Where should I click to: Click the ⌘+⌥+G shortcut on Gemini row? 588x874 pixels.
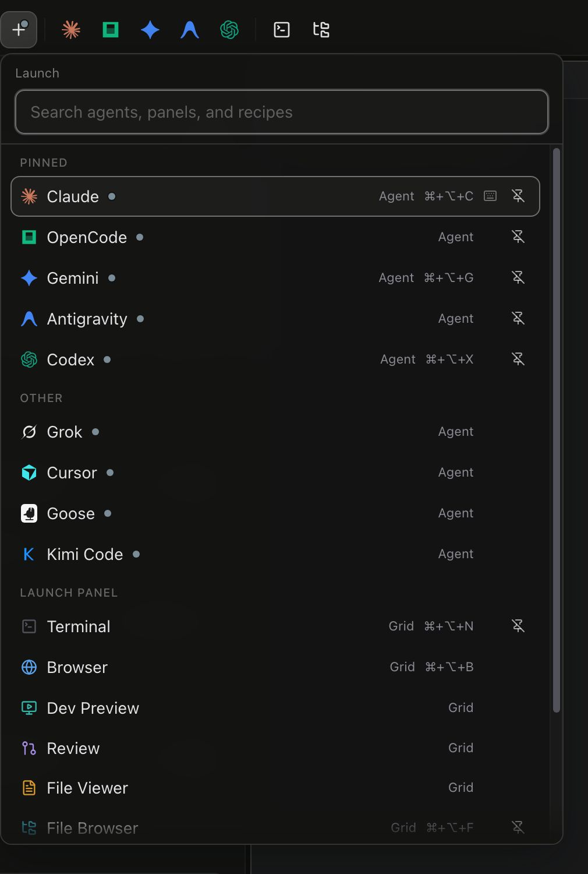(x=448, y=278)
